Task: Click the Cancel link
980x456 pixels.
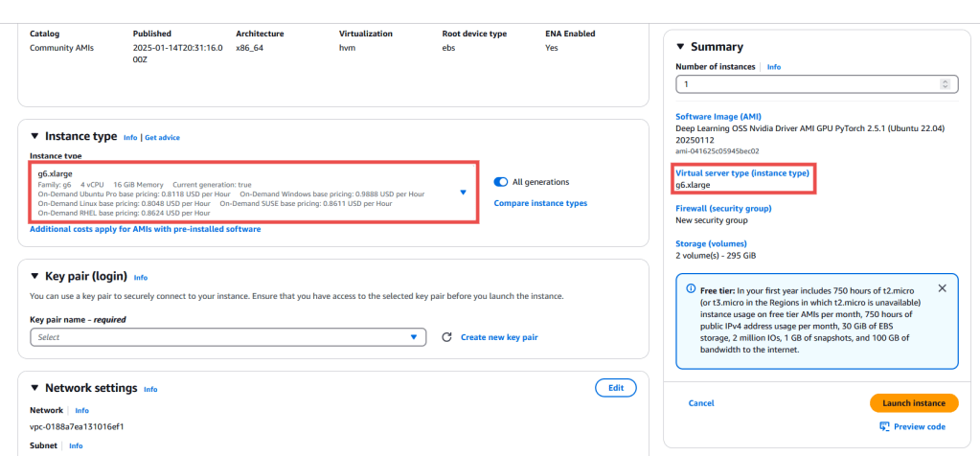Action: click(x=701, y=403)
